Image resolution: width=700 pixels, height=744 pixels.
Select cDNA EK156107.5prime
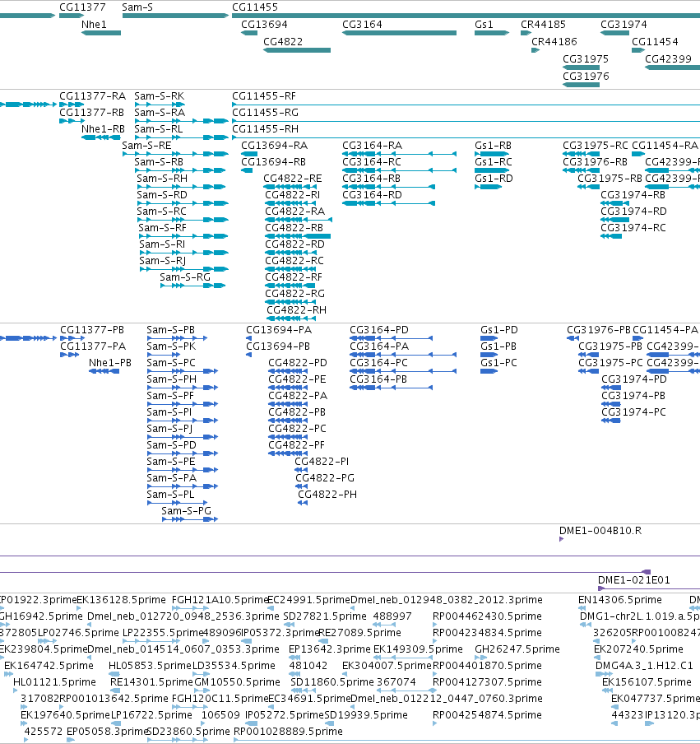(647, 681)
